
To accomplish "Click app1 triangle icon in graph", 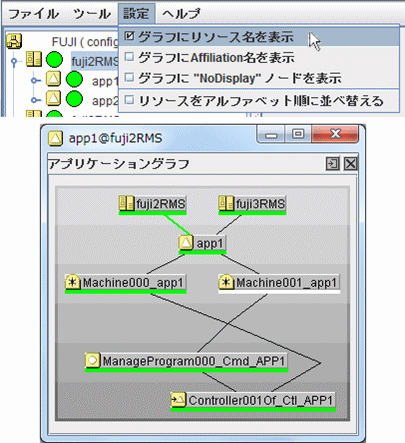I will [x=186, y=243].
